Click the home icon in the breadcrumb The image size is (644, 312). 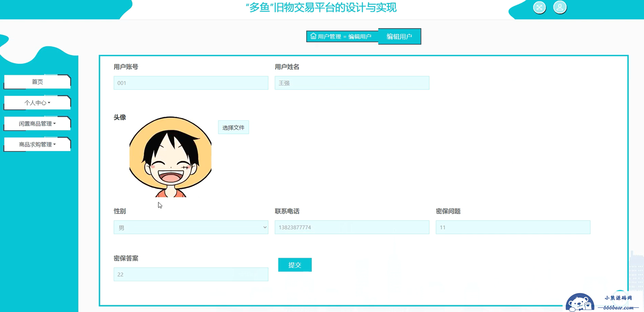point(313,36)
